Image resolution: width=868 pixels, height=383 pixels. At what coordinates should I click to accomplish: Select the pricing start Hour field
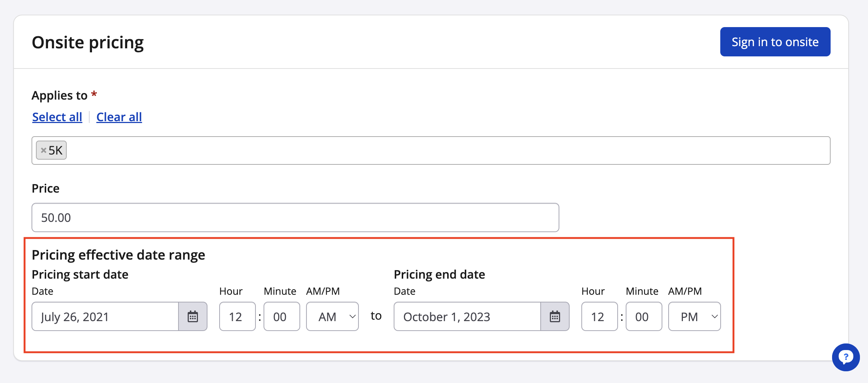point(237,316)
